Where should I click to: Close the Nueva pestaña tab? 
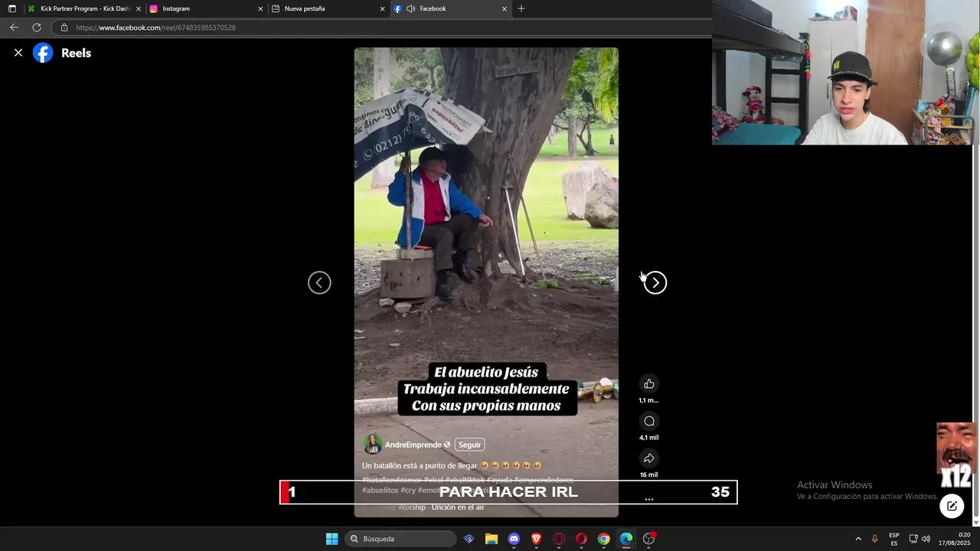(382, 8)
